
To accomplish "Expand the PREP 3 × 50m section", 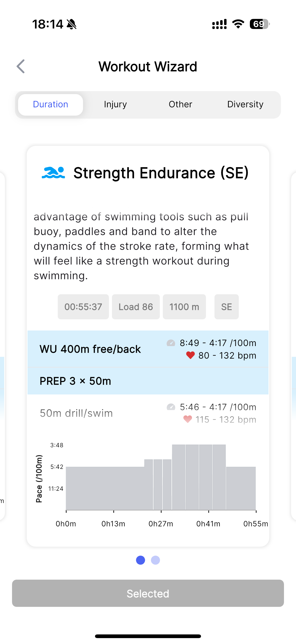I will pyautogui.click(x=148, y=381).
